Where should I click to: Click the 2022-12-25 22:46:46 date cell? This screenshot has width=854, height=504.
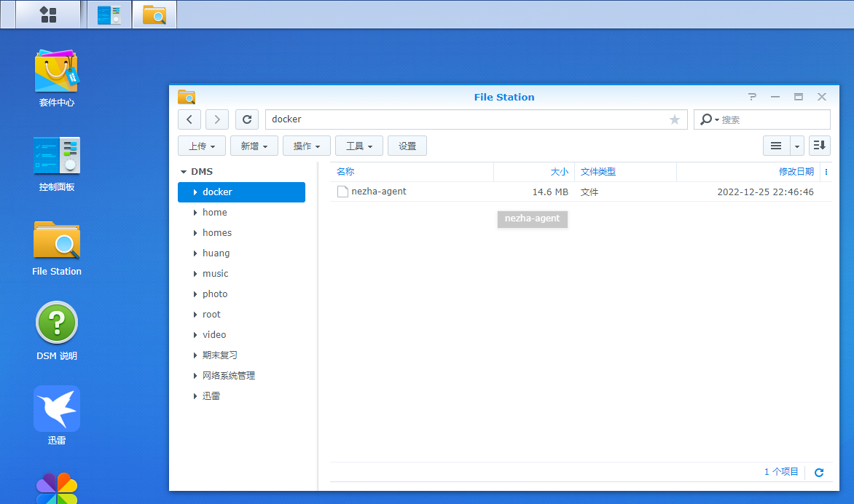[x=765, y=192]
